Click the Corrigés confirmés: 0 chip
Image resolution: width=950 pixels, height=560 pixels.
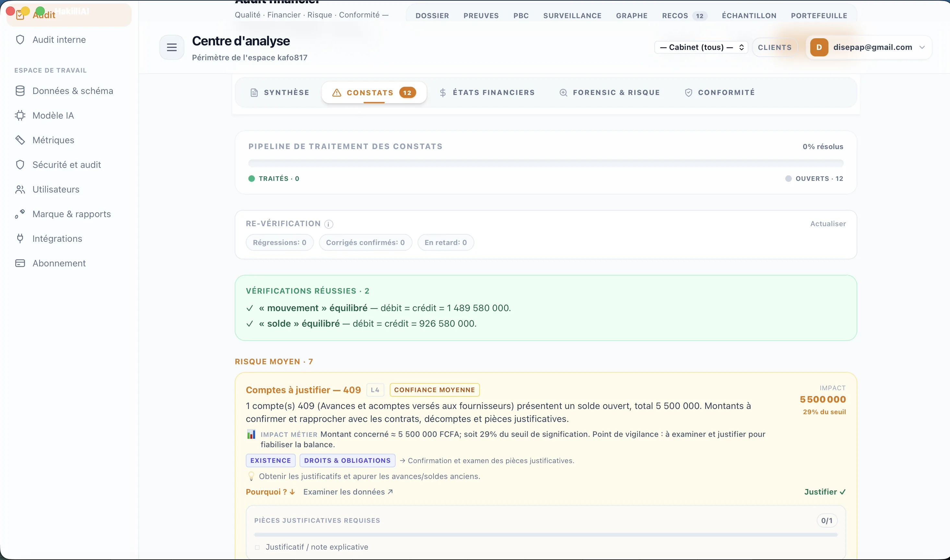[x=365, y=242]
